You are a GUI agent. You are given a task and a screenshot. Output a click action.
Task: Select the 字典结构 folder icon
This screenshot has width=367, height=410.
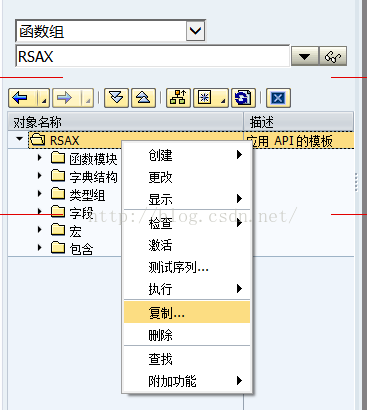click(58, 176)
